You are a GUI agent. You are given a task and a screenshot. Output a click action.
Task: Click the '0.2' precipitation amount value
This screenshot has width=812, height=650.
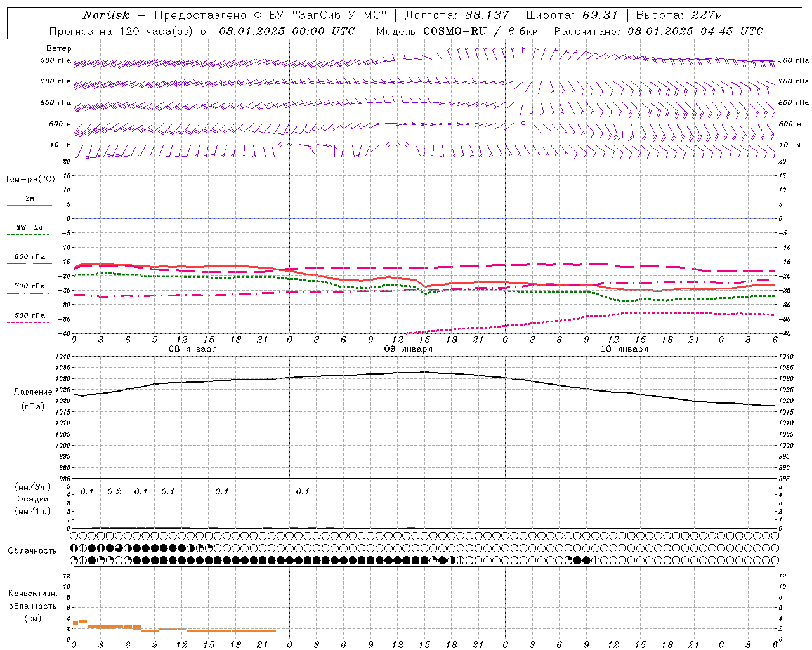(x=115, y=492)
